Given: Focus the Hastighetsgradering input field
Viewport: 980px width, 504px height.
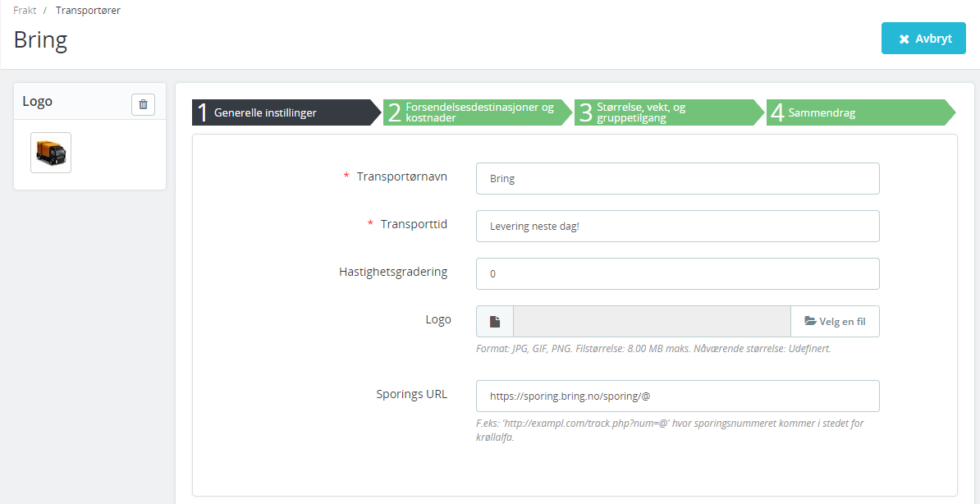Looking at the screenshot, I should [677, 274].
